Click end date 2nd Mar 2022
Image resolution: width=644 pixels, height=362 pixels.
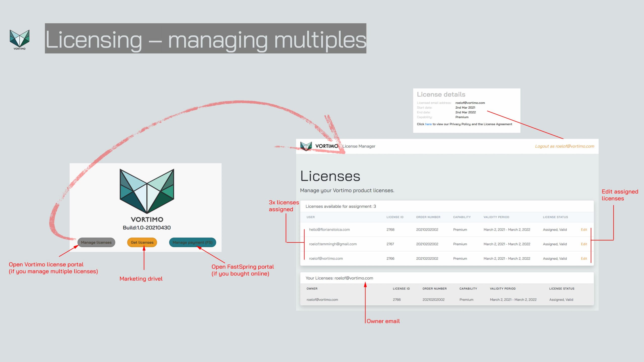coord(465,112)
